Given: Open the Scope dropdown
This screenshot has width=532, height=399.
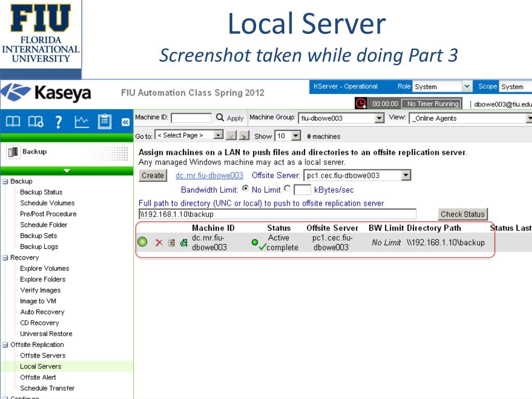Looking at the screenshot, I should 515,87.
